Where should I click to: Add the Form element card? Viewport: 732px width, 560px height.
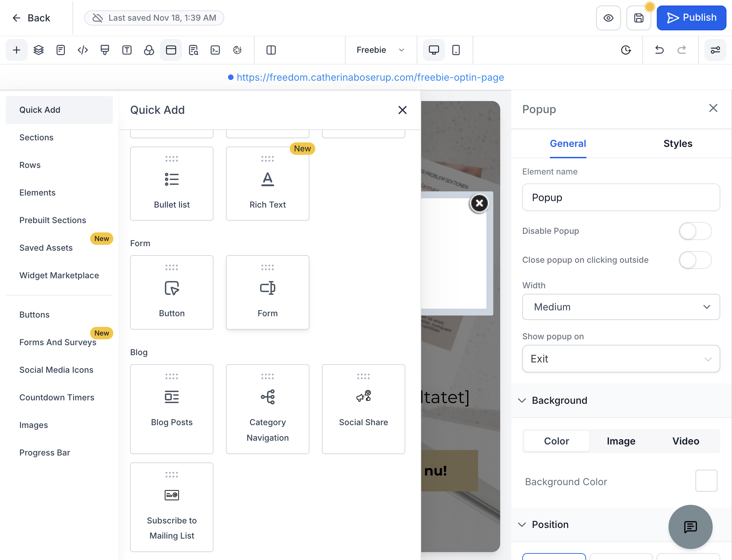pos(267,292)
